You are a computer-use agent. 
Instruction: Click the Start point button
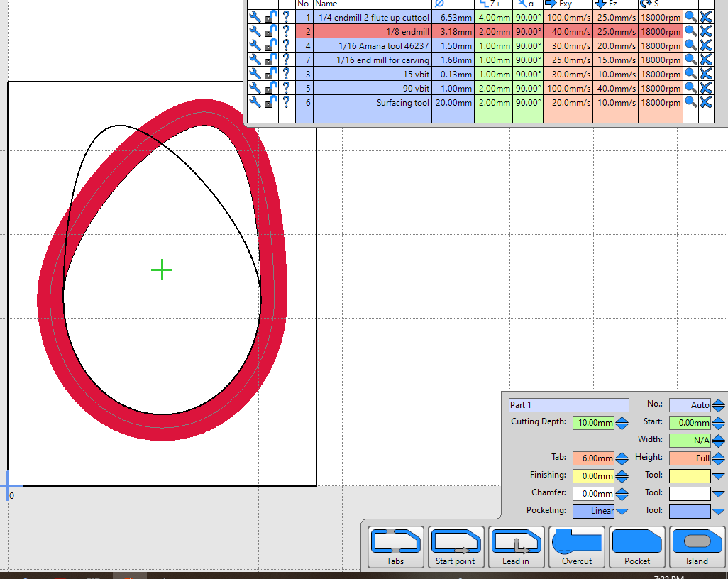(456, 547)
